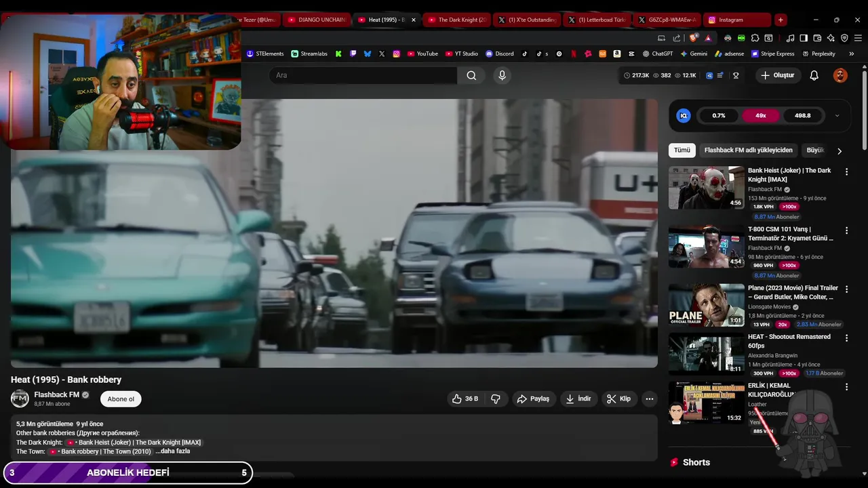Open Bank robbery The Town description link
This screenshot has width=868, height=488.
100,451
